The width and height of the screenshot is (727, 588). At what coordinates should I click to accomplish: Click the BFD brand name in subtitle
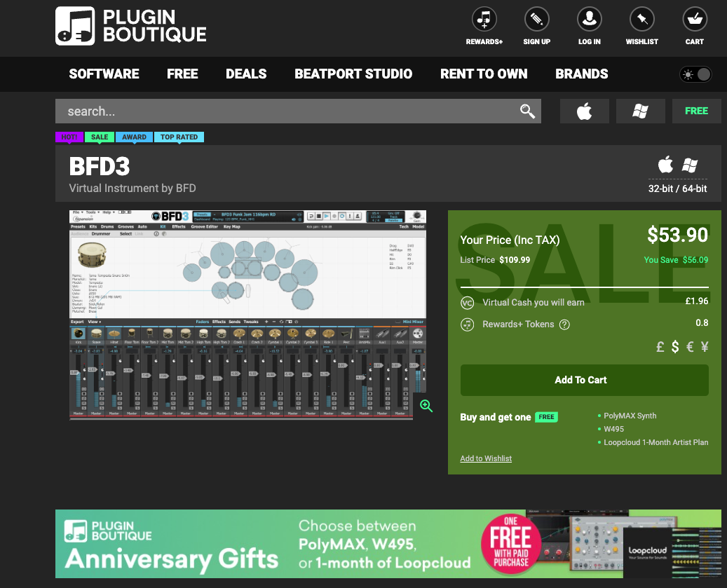[x=186, y=188]
